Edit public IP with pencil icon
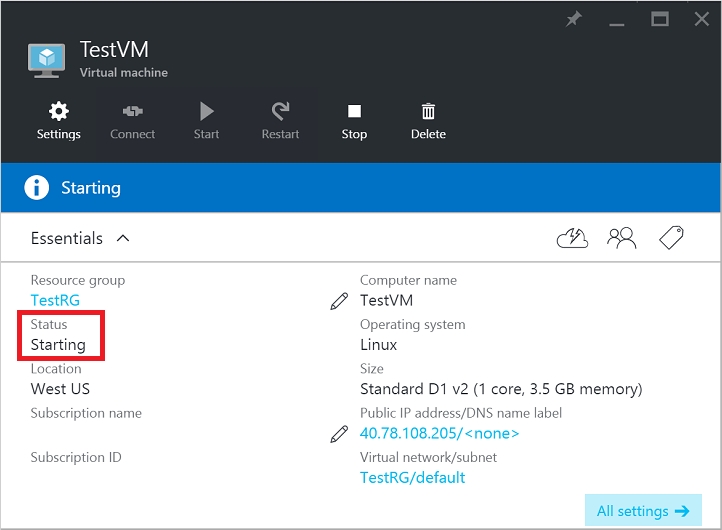This screenshot has height=530, width=722. 339,434
